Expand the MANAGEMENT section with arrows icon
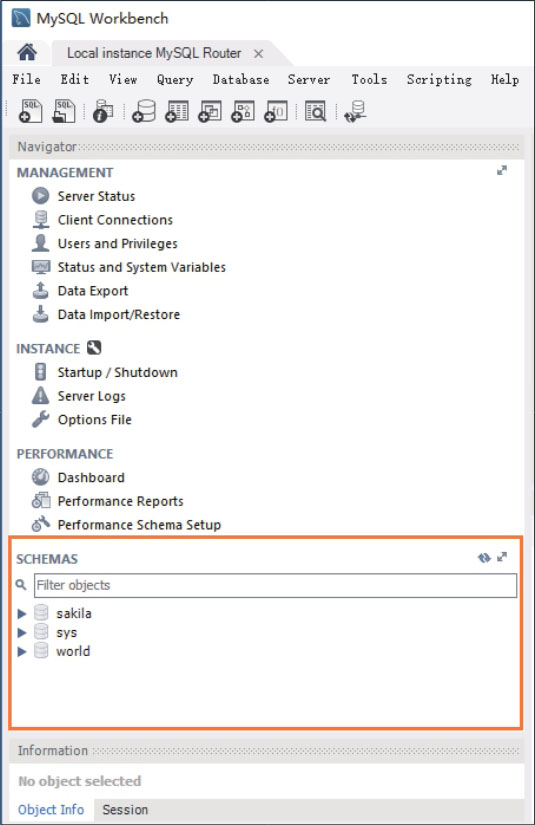Image resolution: width=535 pixels, height=825 pixels. [502, 170]
